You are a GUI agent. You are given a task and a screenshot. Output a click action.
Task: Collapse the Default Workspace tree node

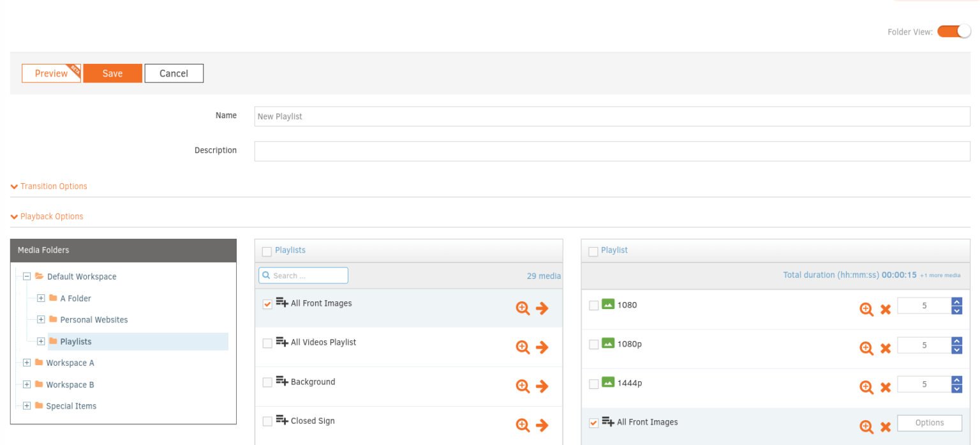click(27, 276)
